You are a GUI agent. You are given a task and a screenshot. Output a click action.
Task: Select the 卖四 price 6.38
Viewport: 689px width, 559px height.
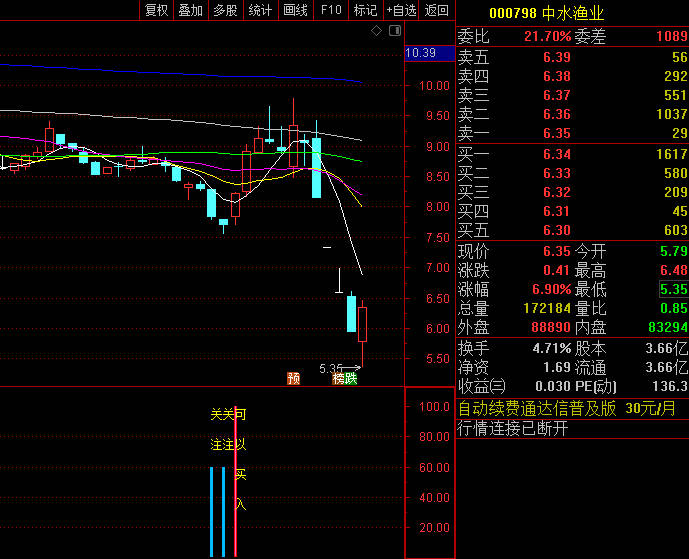click(556, 76)
